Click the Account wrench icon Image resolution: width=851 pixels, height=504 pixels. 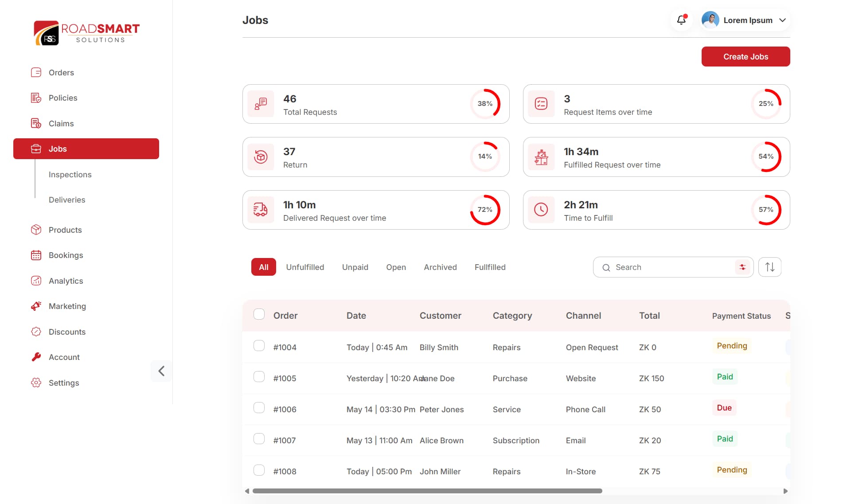click(36, 357)
